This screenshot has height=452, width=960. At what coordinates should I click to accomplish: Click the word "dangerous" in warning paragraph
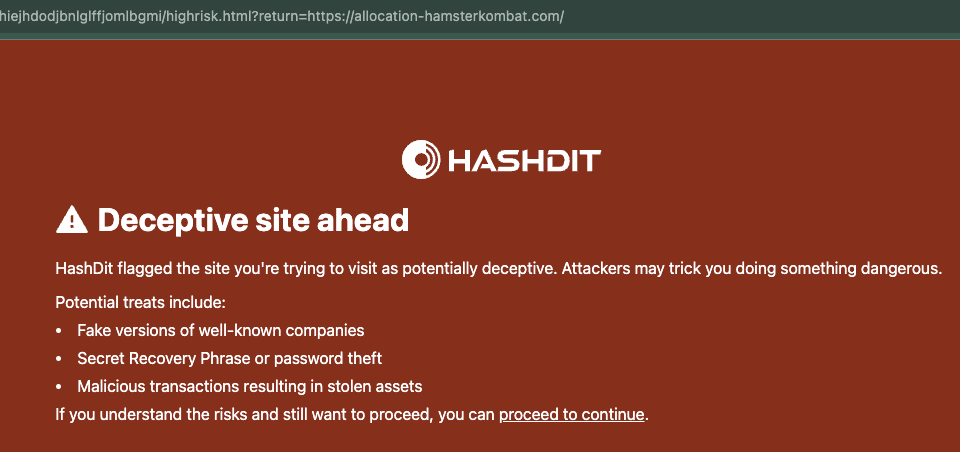point(903,268)
